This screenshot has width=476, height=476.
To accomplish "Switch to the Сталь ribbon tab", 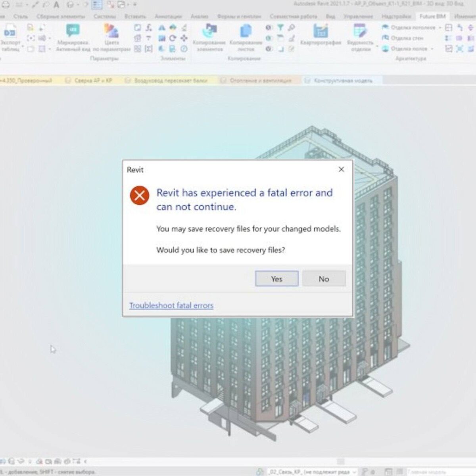I will coord(21,16).
